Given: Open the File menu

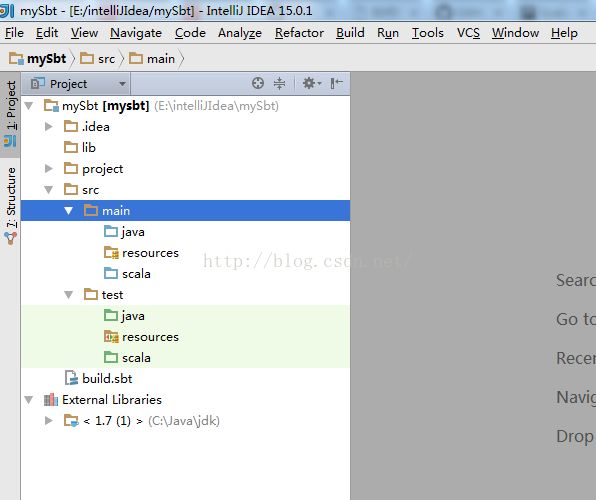Looking at the screenshot, I should coord(14,33).
